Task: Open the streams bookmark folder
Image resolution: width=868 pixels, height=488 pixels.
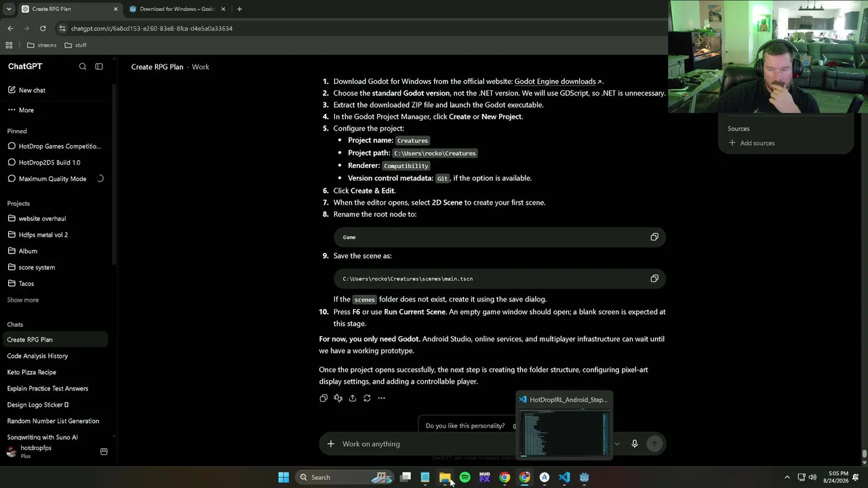Action: coord(41,45)
